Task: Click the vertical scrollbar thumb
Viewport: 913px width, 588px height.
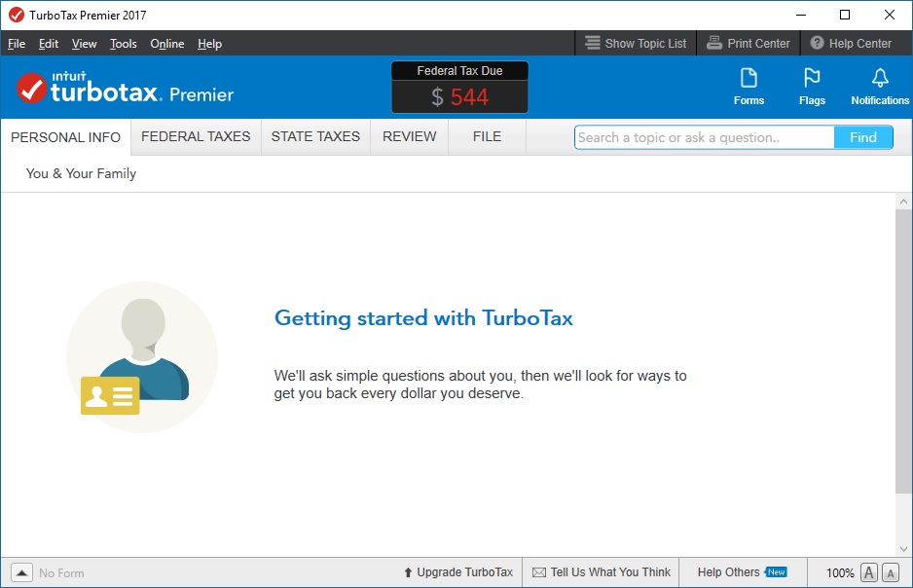Action: tap(903, 351)
